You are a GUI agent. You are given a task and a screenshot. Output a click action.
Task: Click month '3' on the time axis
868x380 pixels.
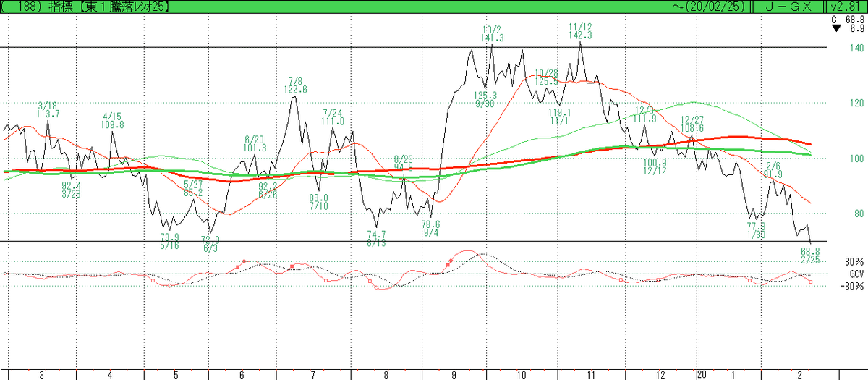[x=41, y=375]
